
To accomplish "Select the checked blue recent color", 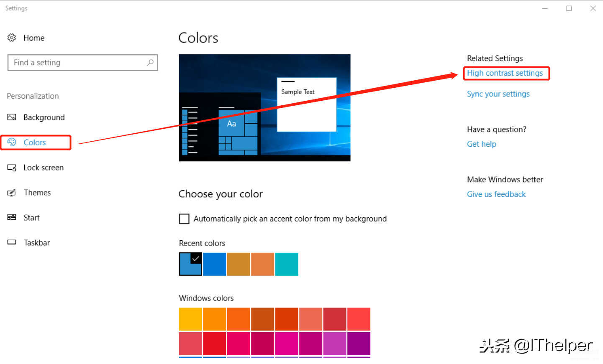I will click(x=190, y=264).
